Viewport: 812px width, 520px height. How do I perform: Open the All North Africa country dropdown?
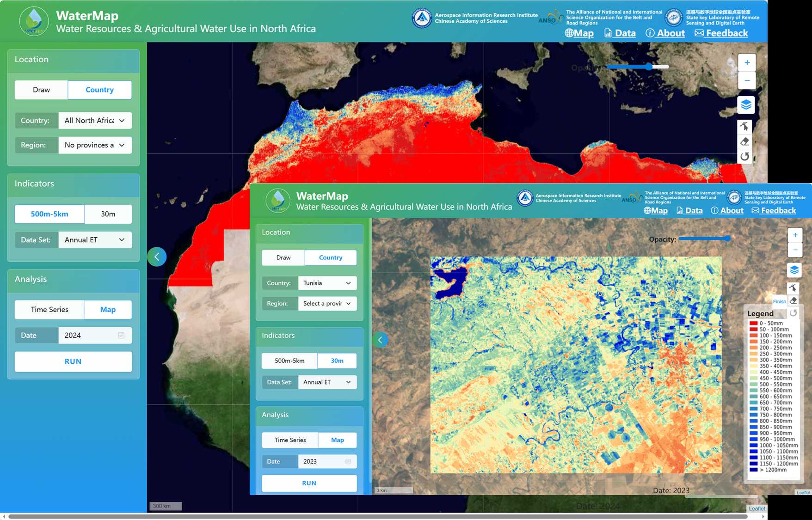(x=95, y=121)
